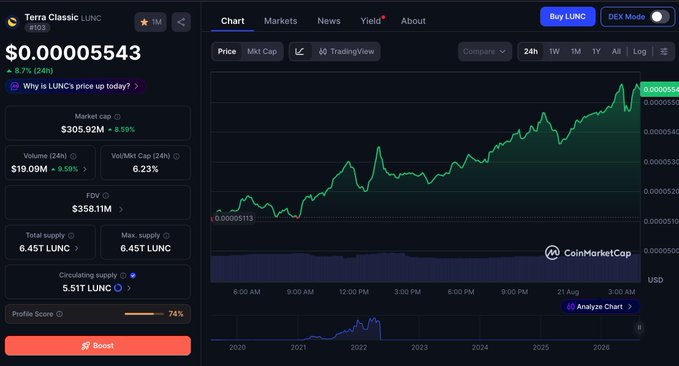Viewport: 679px width, 366px height.
Task: Select the 1M time range
Action: point(576,52)
